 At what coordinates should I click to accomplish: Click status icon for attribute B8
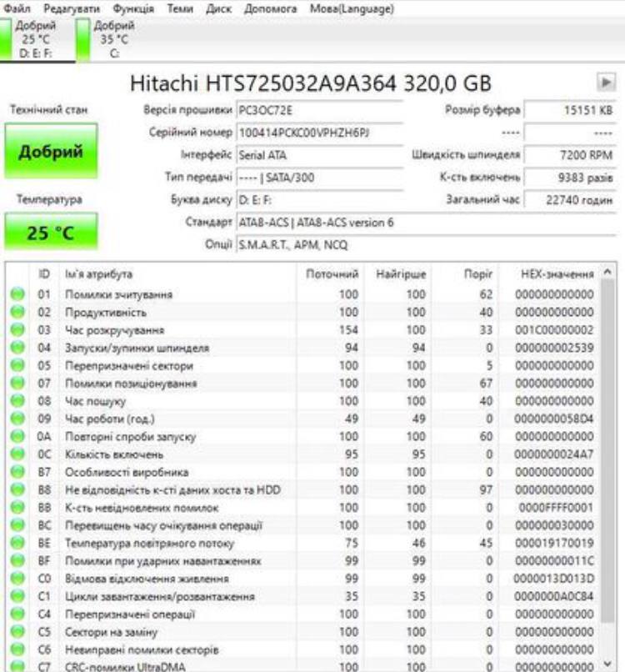click(x=17, y=489)
